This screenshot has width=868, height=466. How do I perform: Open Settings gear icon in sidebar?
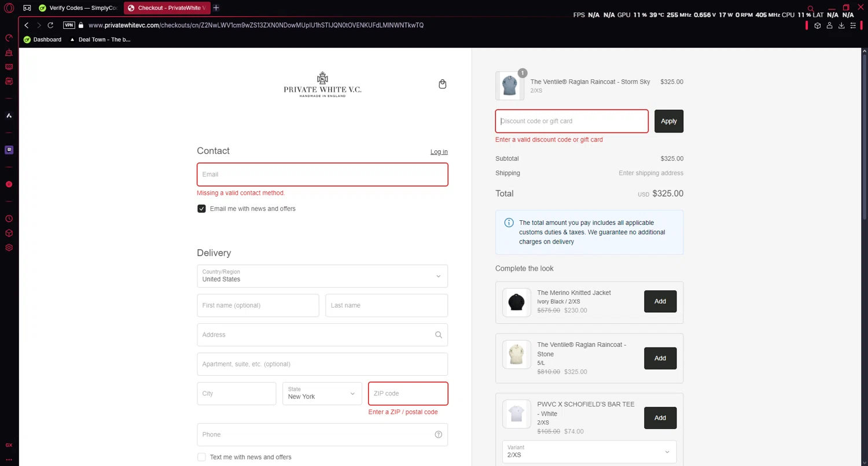click(x=9, y=247)
